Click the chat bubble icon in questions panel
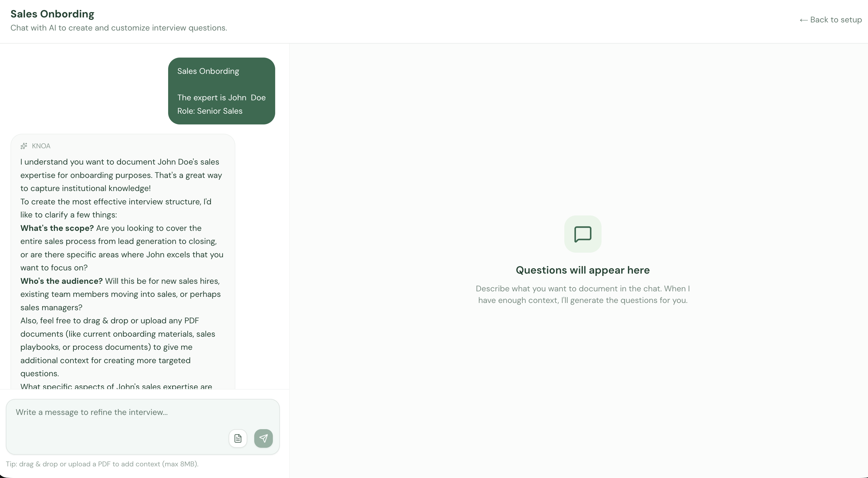This screenshot has width=868, height=478. coord(583,234)
